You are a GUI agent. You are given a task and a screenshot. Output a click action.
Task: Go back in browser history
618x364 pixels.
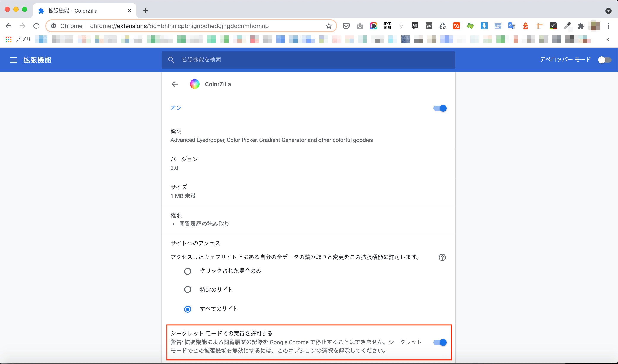tap(9, 26)
